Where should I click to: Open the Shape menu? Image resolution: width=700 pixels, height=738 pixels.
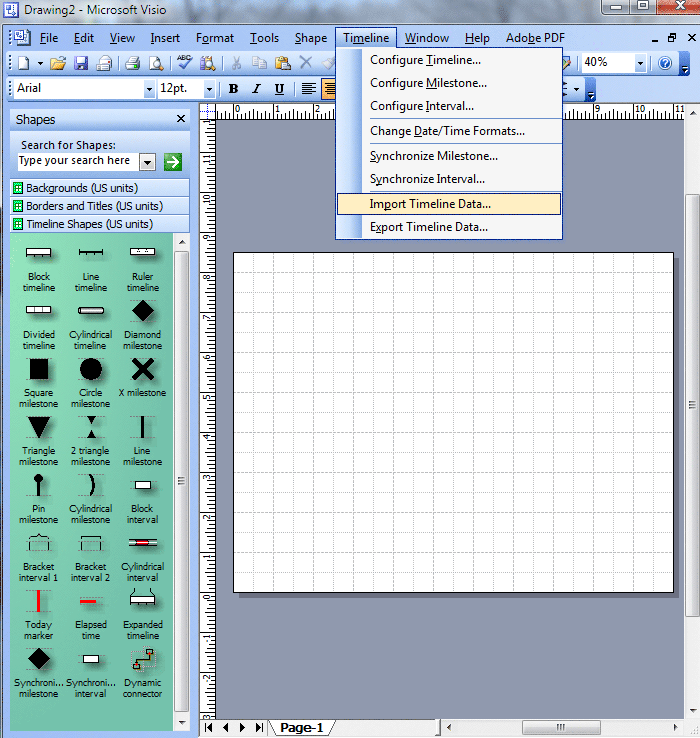[x=311, y=38]
